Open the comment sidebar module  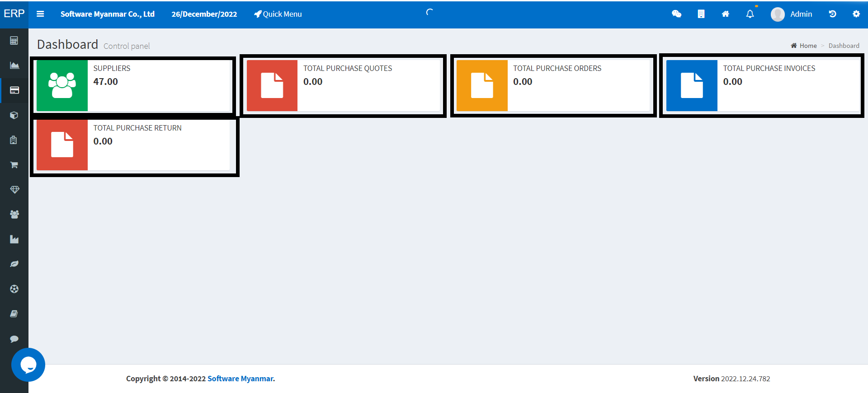point(14,339)
